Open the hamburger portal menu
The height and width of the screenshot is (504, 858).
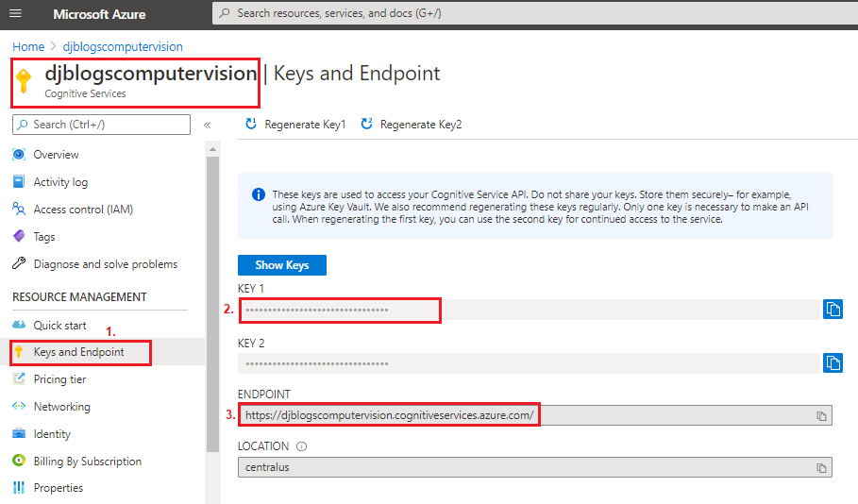pyautogui.click(x=15, y=13)
